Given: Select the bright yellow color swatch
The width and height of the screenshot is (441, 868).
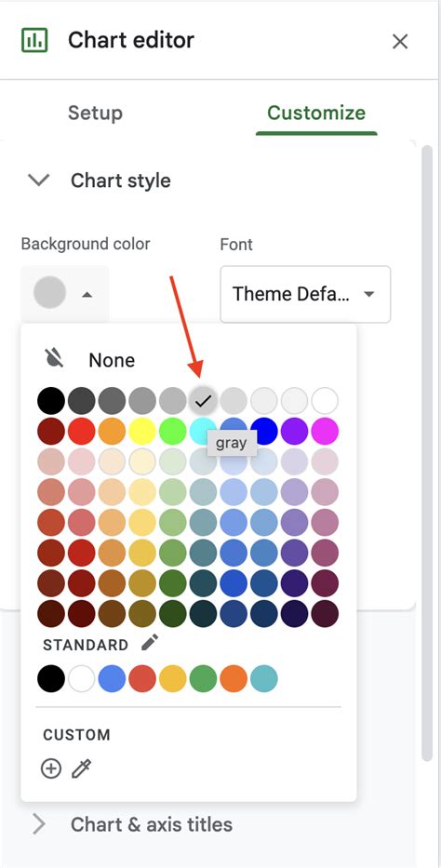Looking at the screenshot, I should click(142, 432).
